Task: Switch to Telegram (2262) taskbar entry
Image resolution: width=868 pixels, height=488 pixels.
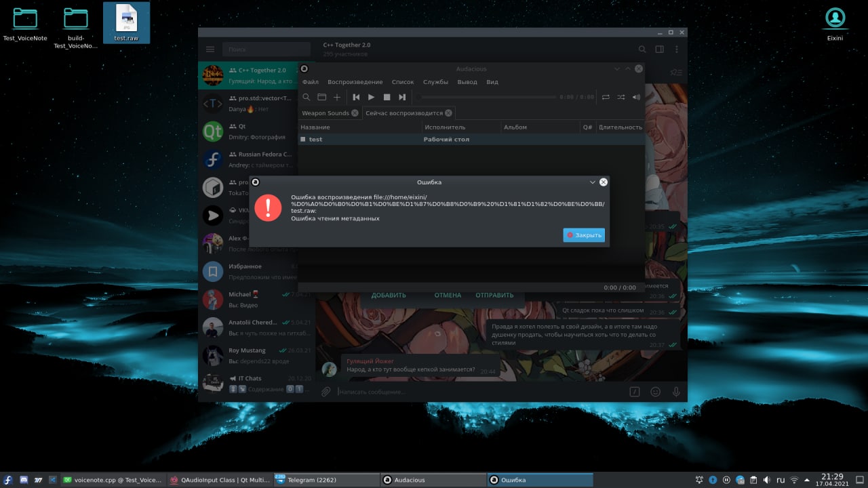Action: (x=326, y=480)
